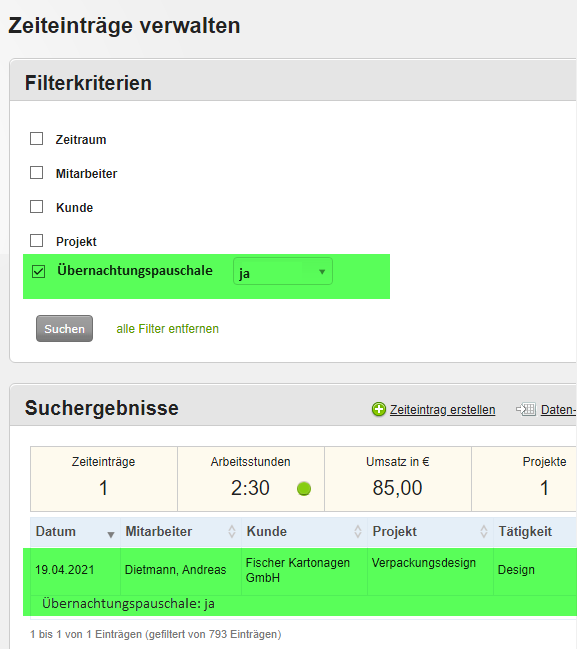
Task: Click the sort arrows in the Kunde column
Action: point(358,531)
